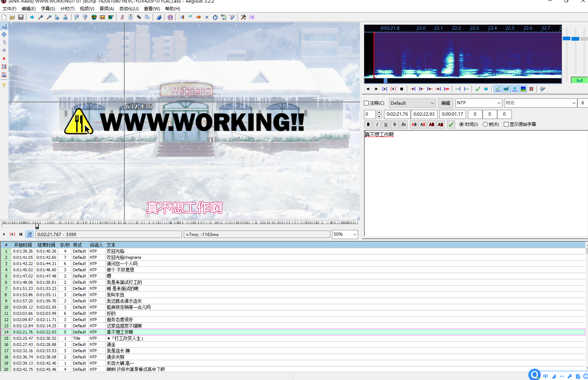Toggle karaoke mode microphone icon
Screen dimensions: 588x380
[x=543, y=89]
